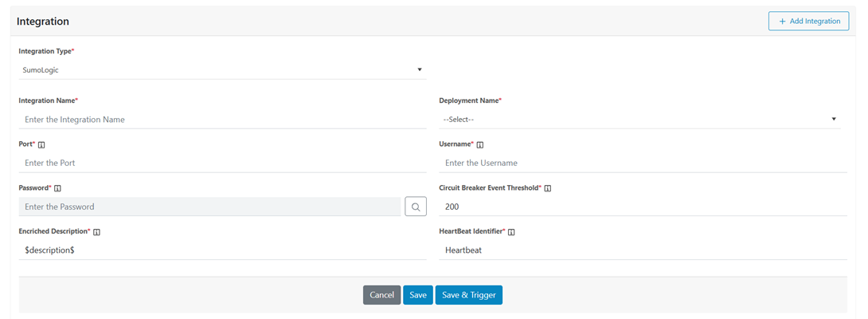This screenshot has width=868, height=319.
Task: Save the integration settings
Action: point(418,295)
